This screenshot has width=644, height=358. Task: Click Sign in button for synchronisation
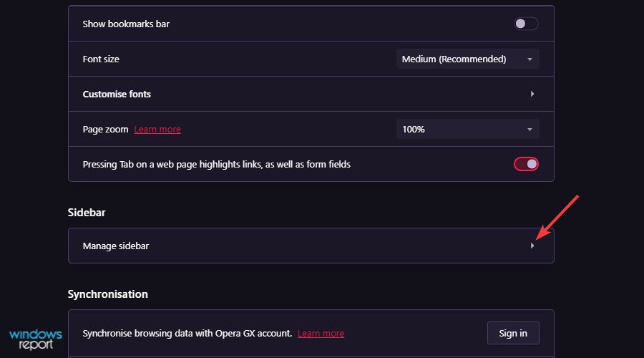[513, 334]
